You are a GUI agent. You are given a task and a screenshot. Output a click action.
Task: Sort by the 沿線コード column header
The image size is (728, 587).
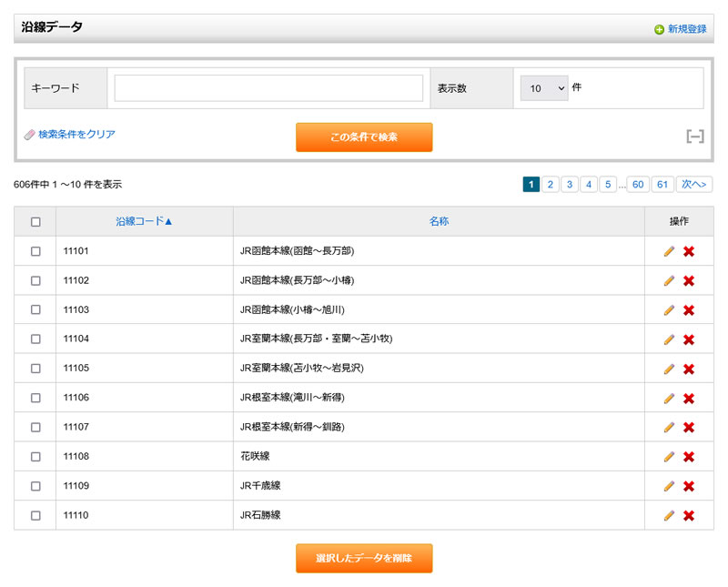(144, 221)
